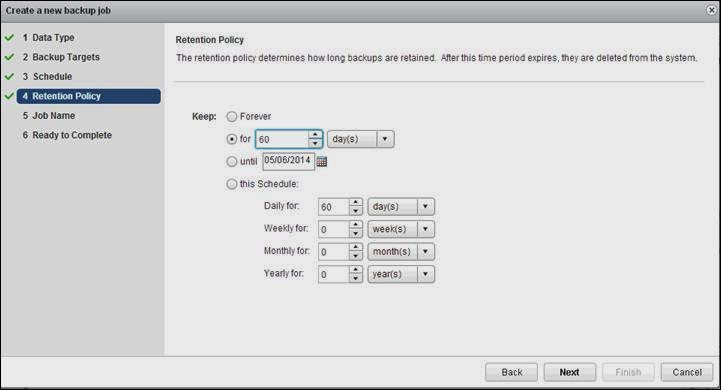Select the Forever keep option

pyautogui.click(x=232, y=116)
